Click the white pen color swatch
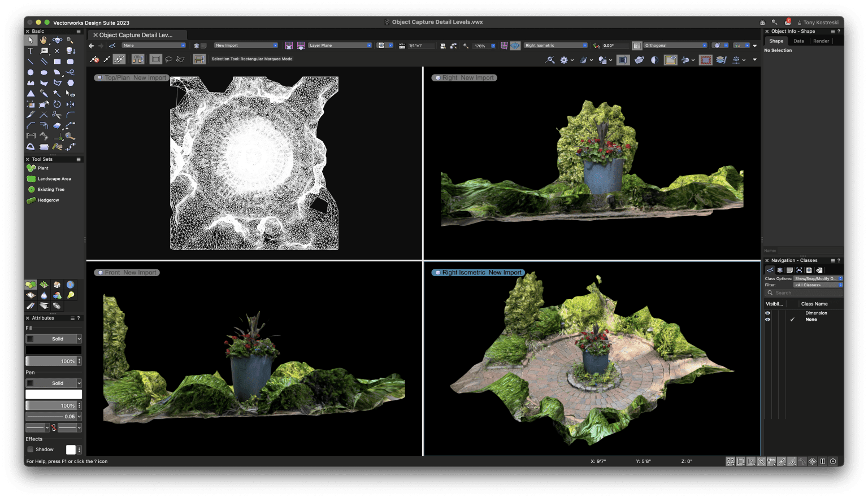The image size is (868, 498). point(54,394)
